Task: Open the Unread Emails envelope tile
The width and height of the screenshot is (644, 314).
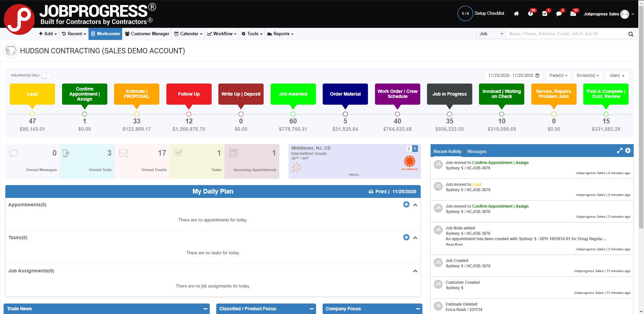Action: pyautogui.click(x=142, y=161)
